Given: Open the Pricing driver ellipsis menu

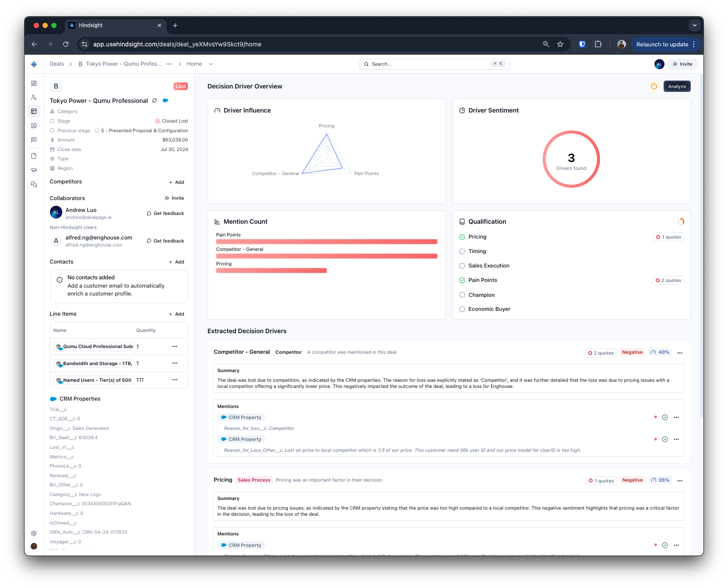Looking at the screenshot, I should (680, 480).
